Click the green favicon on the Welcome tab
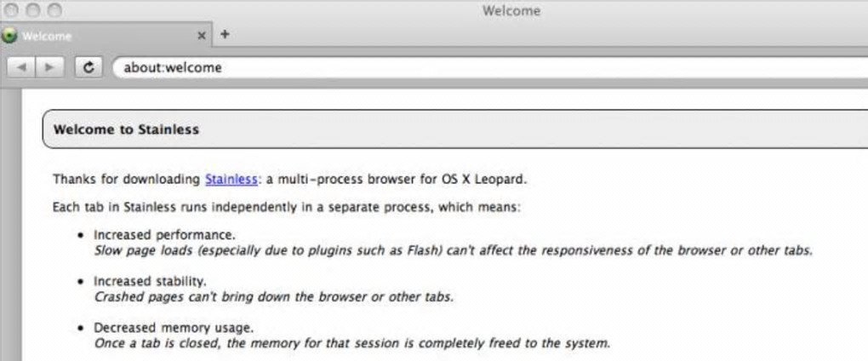Screen dimensions: 868x361 (9, 36)
